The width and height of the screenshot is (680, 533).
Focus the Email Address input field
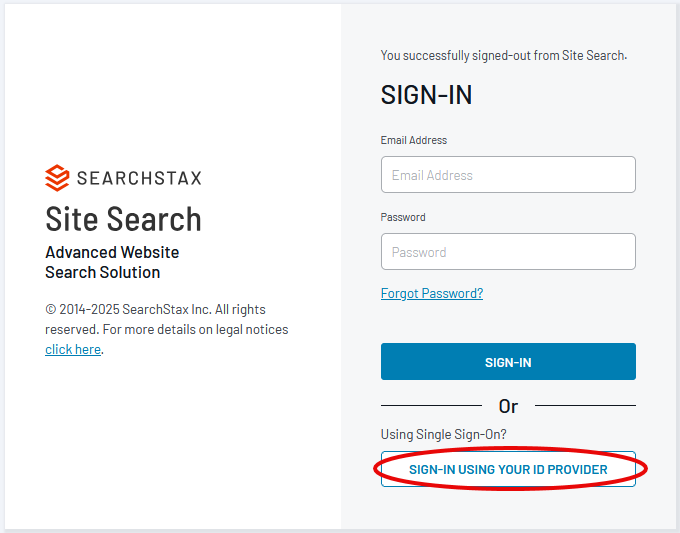click(x=508, y=175)
